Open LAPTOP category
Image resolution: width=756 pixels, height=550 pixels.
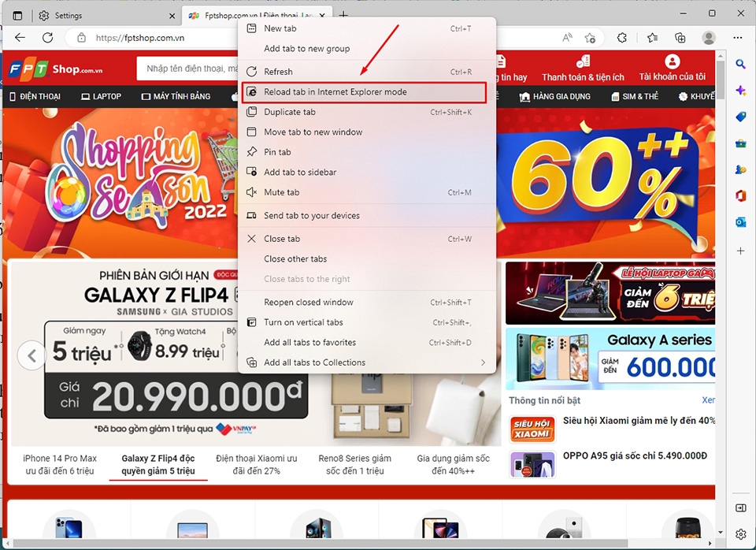point(102,96)
